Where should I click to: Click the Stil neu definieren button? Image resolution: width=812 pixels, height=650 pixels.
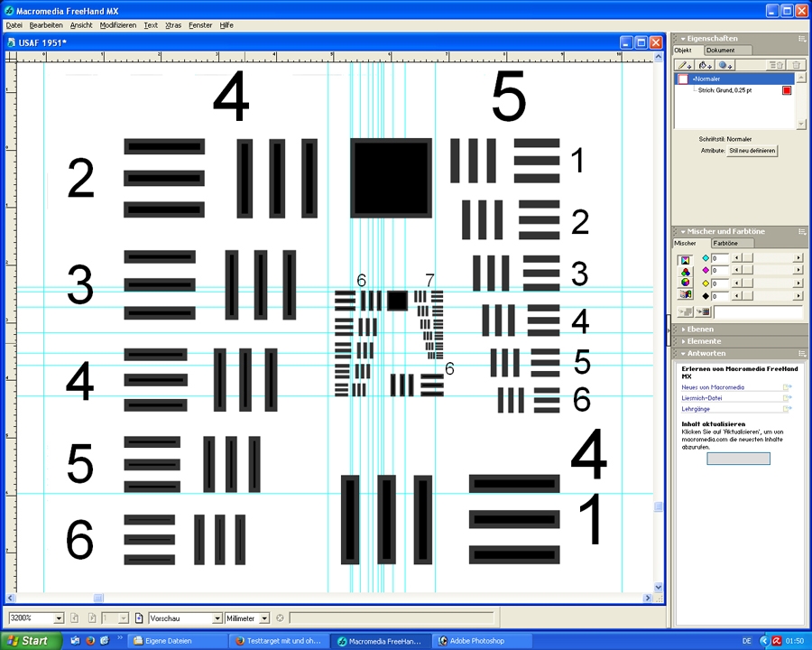click(x=752, y=151)
